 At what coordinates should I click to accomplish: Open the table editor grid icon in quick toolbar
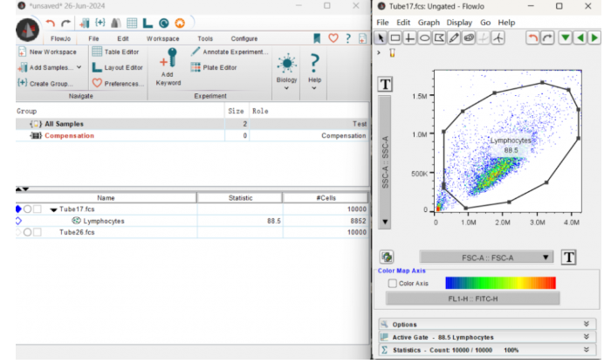(x=132, y=24)
